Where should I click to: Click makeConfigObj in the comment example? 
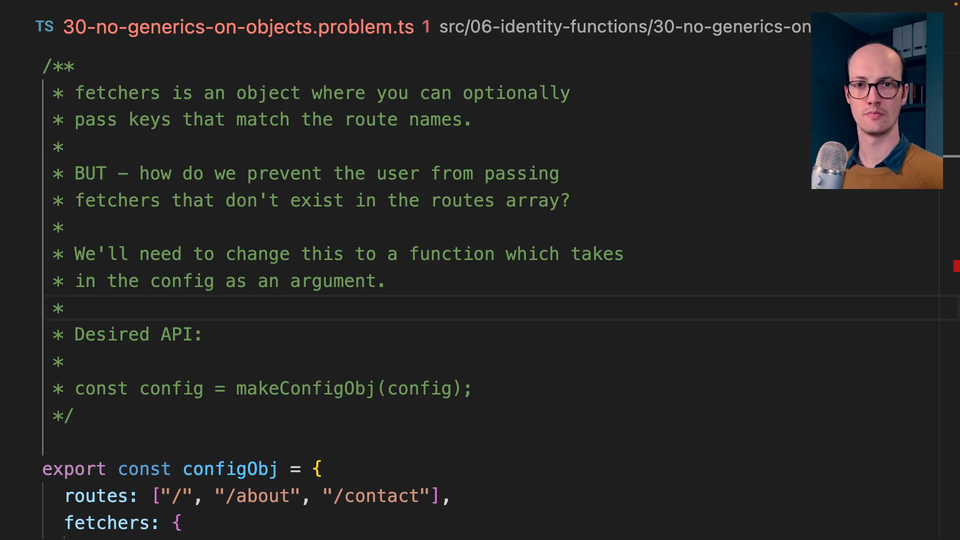tap(300, 388)
